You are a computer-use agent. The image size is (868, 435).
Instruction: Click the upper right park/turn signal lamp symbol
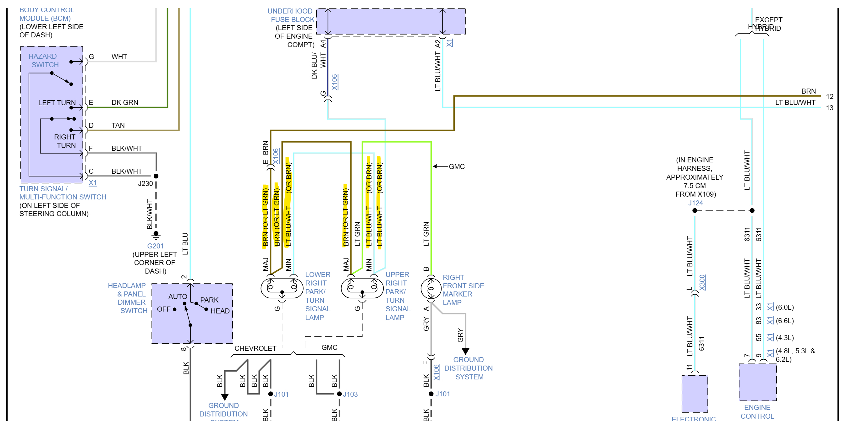pyautogui.click(x=362, y=288)
